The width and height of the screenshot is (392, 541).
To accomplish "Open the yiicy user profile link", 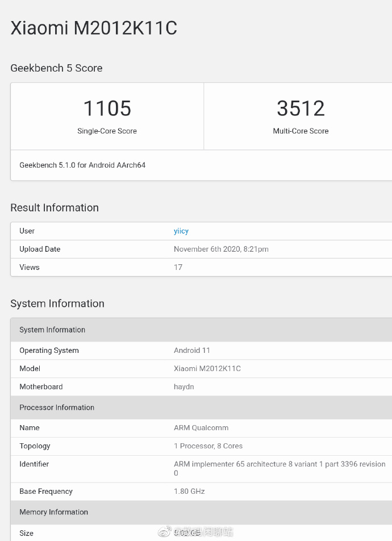I will click(181, 231).
